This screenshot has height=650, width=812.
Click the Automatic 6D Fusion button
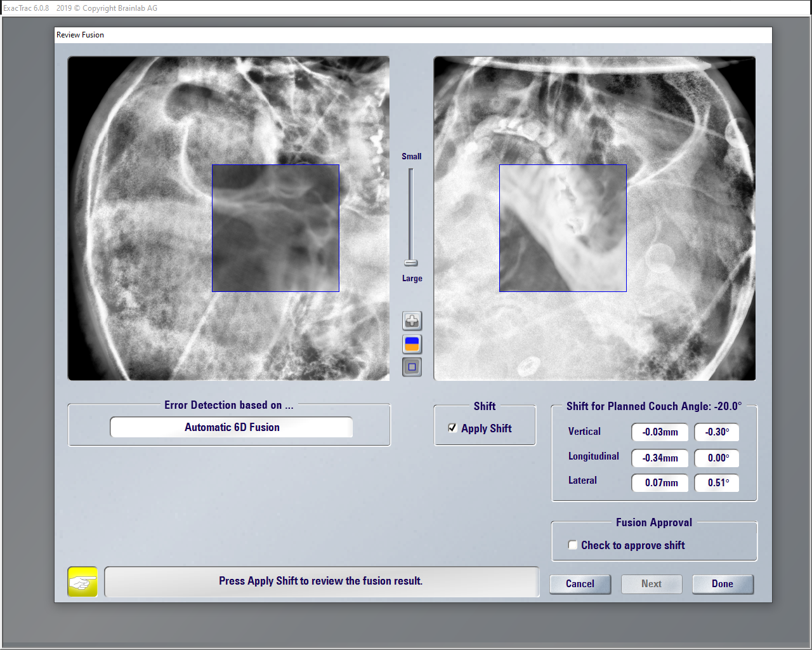click(x=232, y=427)
